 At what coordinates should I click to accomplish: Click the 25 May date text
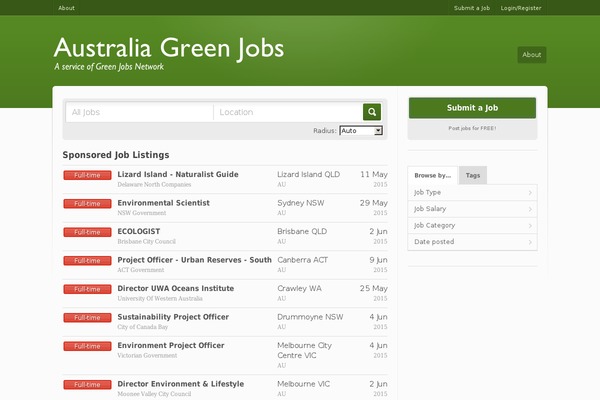[373, 288]
